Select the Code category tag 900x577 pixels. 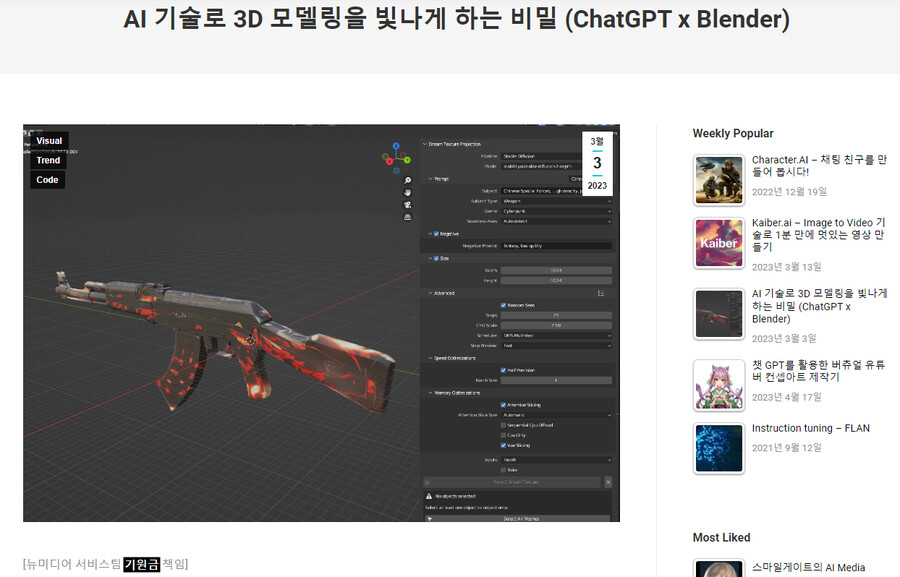[47, 180]
